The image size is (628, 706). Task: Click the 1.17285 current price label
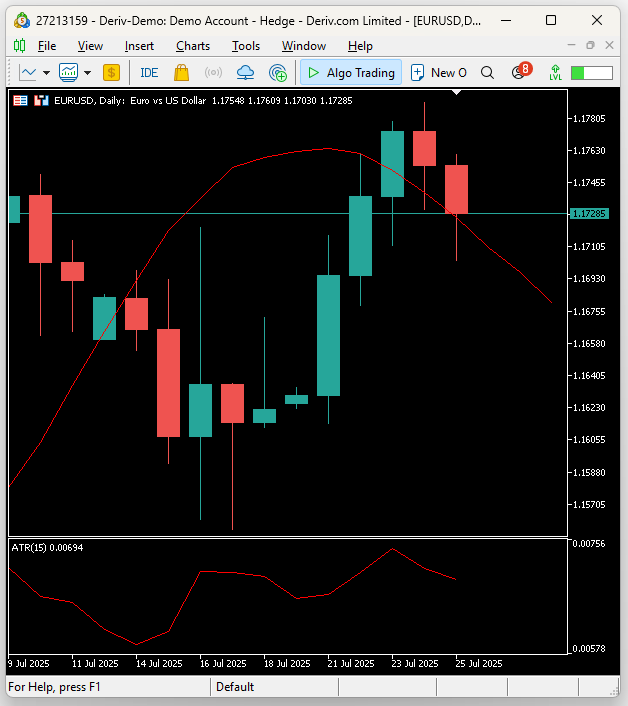pos(589,213)
